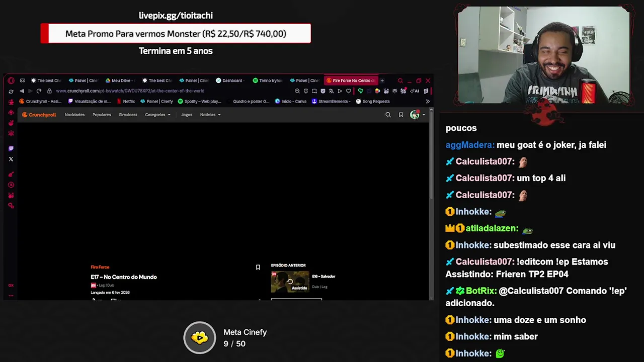Open the Início - Canva bookmark
Screen dimensions: 644x362
tap(291, 101)
